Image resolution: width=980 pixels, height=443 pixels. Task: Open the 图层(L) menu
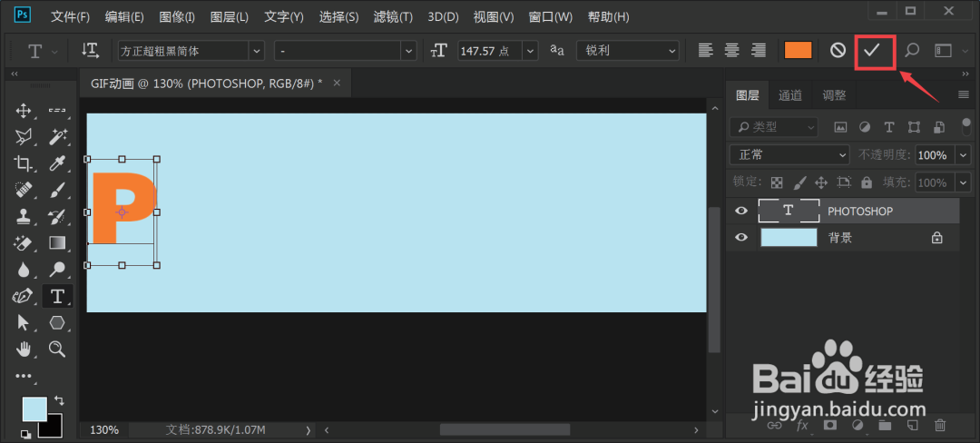click(x=230, y=17)
